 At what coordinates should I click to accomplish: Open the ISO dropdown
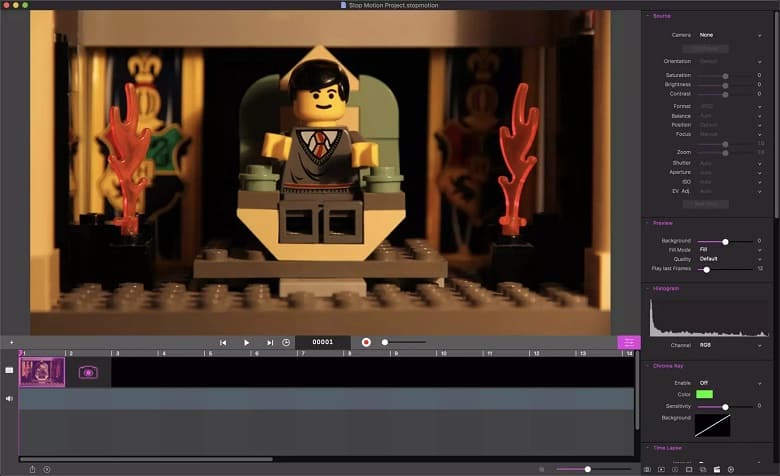point(730,182)
